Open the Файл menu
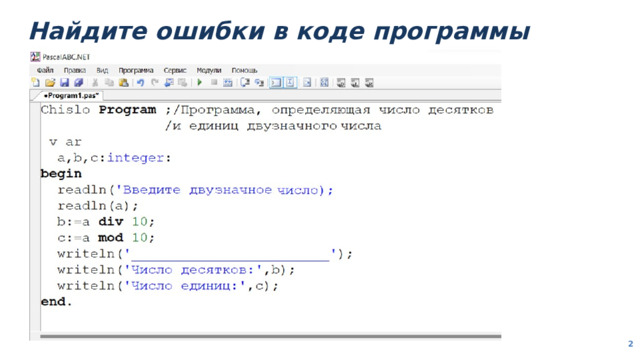640x360 pixels. tap(45, 70)
